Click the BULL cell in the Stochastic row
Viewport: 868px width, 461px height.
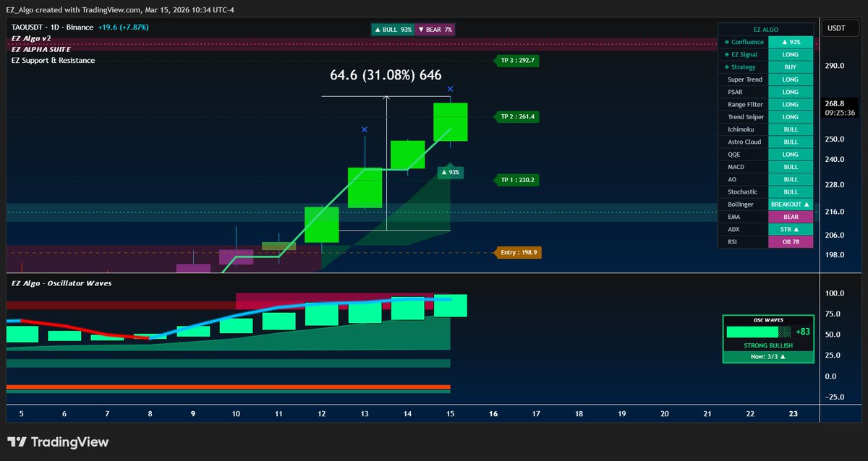click(791, 192)
